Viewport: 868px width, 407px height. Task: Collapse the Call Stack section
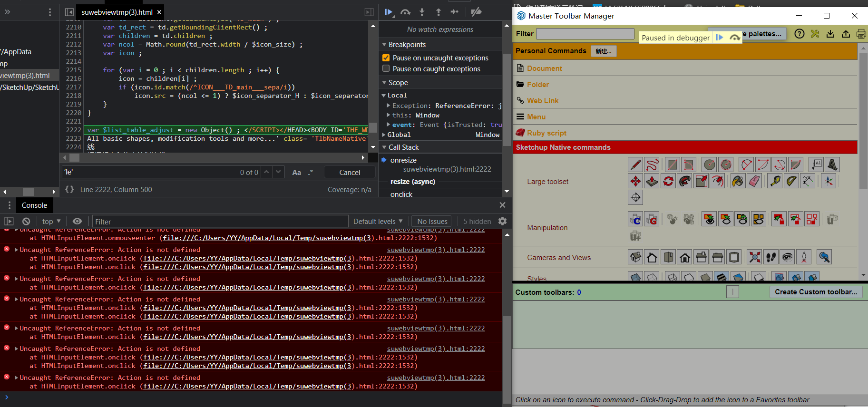(x=384, y=147)
